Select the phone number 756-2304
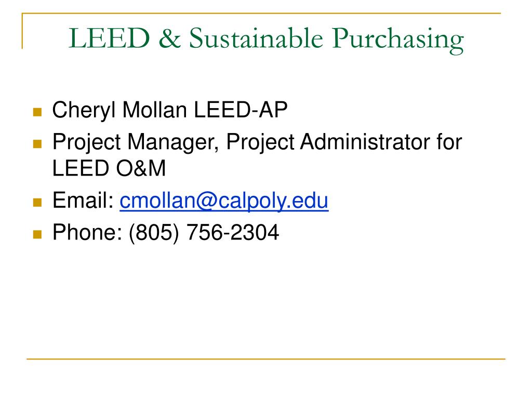Screen dimensions: 532x399 (232, 233)
